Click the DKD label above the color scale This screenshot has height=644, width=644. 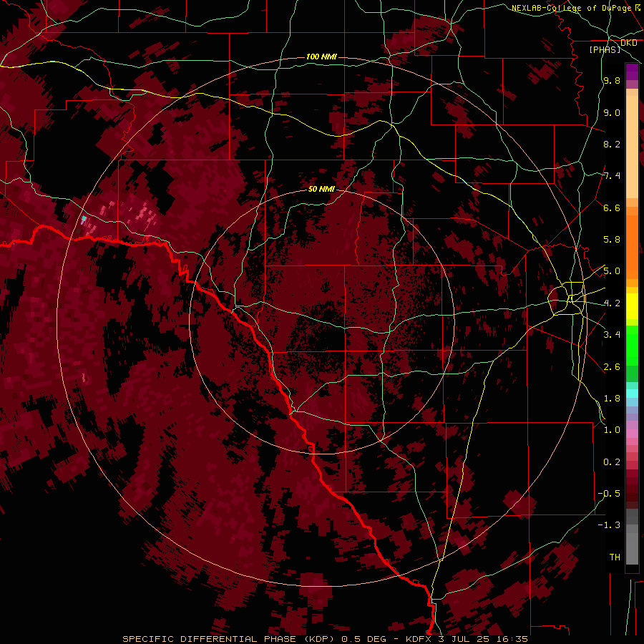pos(629,43)
